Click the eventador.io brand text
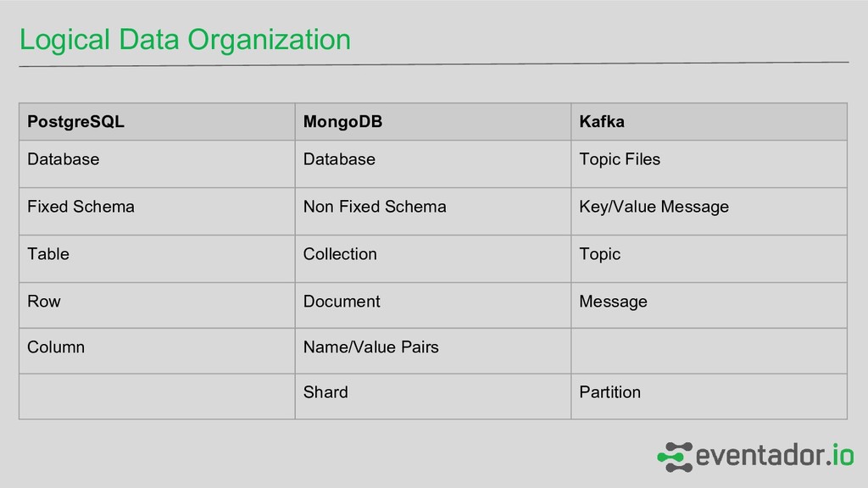Image resolution: width=868 pixels, height=488 pixels. point(774,456)
